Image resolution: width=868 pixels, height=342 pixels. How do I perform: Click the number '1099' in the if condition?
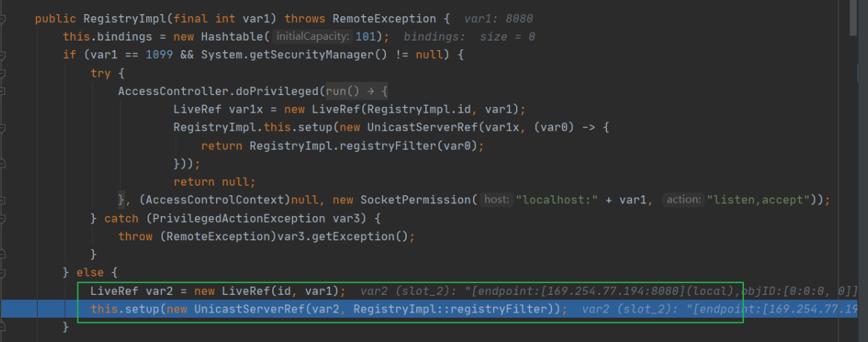click(x=160, y=55)
